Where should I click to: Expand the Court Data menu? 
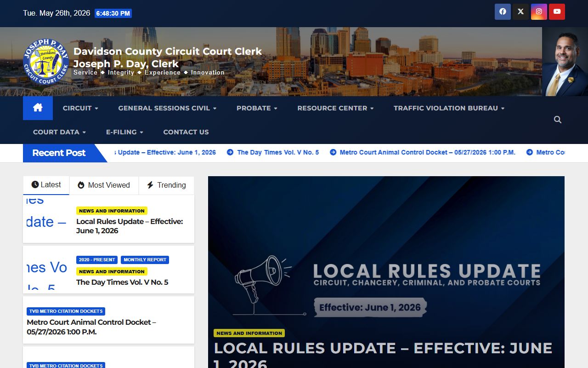click(59, 132)
